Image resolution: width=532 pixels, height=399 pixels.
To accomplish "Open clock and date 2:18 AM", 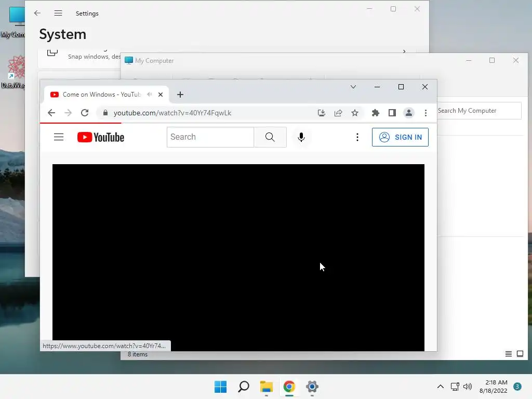I will (494, 387).
